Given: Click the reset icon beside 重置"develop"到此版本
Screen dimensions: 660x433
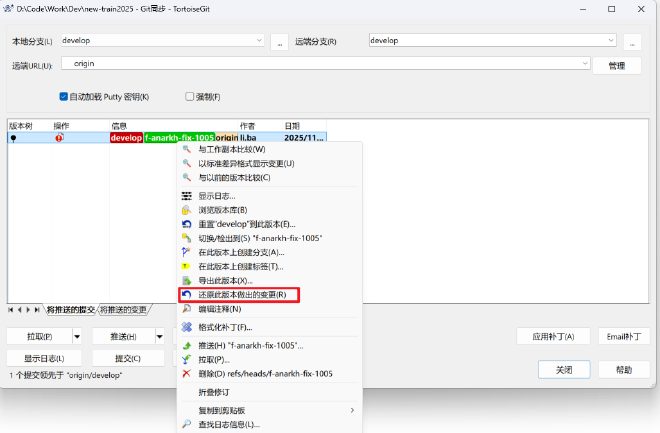Looking at the screenshot, I should (186, 224).
